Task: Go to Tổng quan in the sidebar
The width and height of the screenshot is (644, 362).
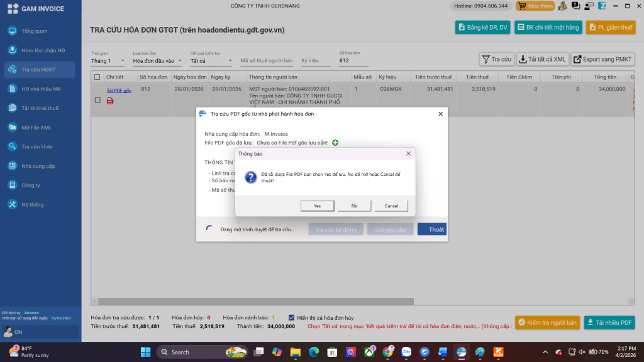Action: [x=34, y=31]
